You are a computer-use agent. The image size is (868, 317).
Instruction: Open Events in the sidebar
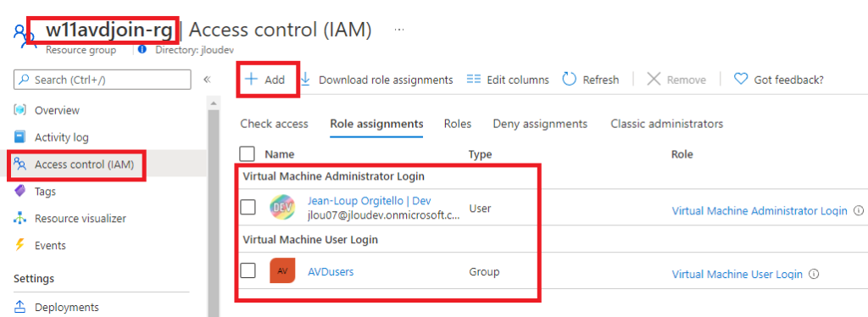(x=50, y=246)
